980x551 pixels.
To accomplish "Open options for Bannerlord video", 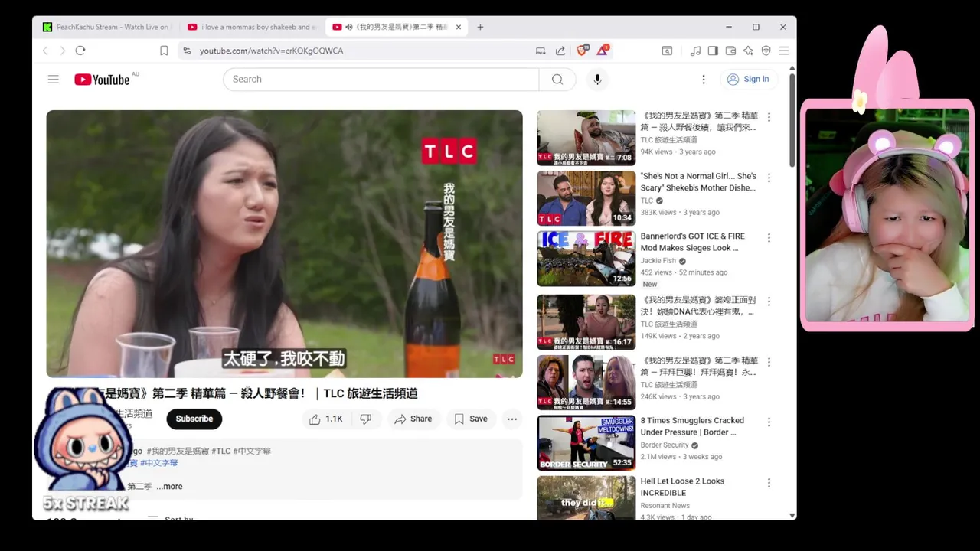I will coord(769,238).
